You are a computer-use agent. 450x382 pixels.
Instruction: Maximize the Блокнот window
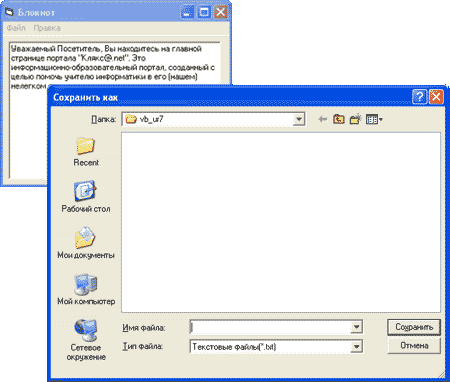[204, 12]
